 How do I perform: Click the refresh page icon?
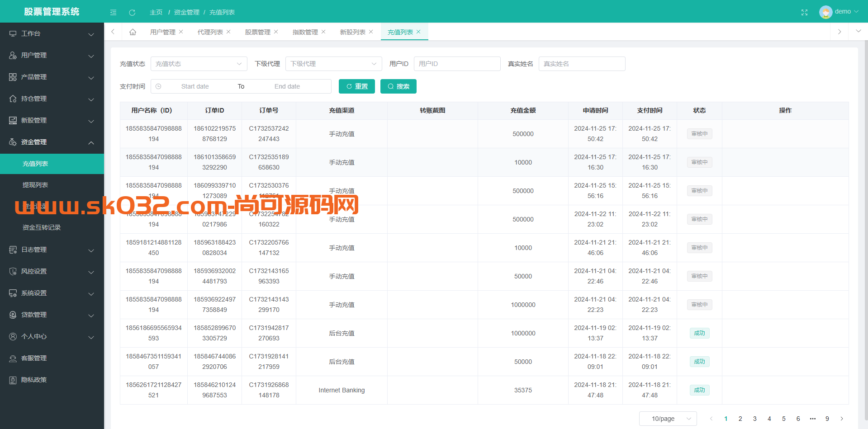132,12
